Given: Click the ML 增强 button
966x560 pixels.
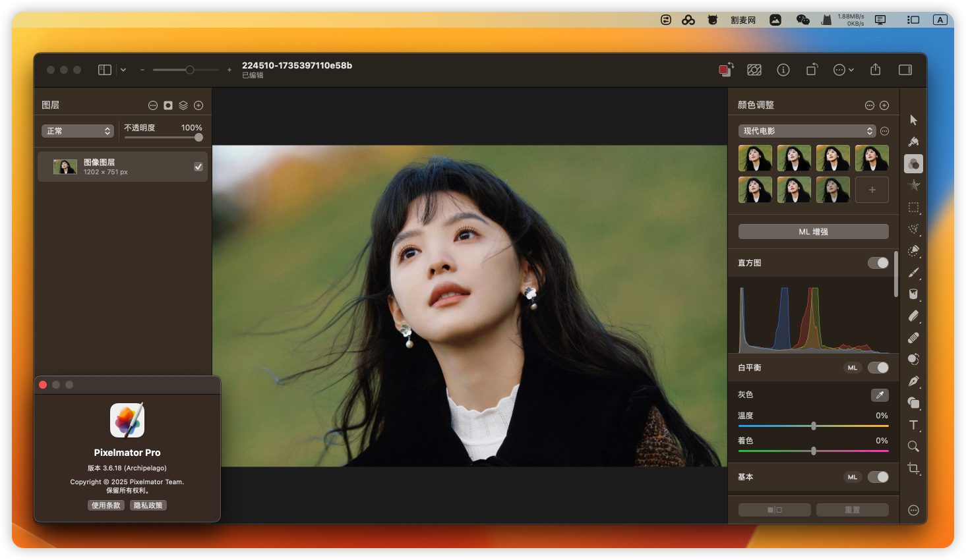Looking at the screenshot, I should [813, 232].
